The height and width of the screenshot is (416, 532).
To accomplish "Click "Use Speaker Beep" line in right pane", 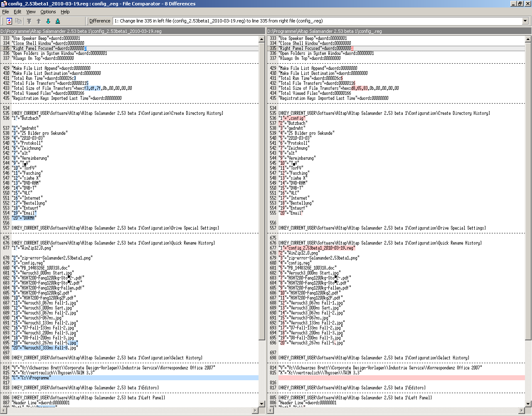I will tap(313, 38).
